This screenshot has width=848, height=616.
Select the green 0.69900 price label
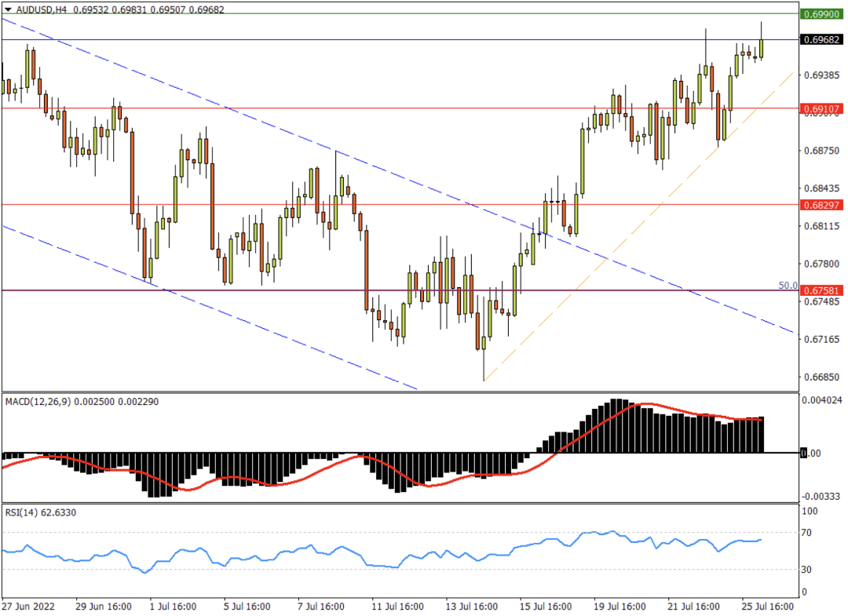coord(821,14)
